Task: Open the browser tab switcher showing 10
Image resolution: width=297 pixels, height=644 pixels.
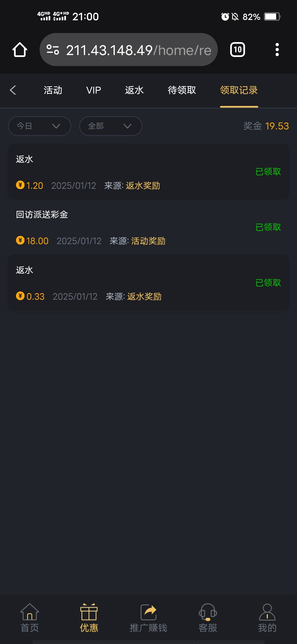Action: coord(238,50)
